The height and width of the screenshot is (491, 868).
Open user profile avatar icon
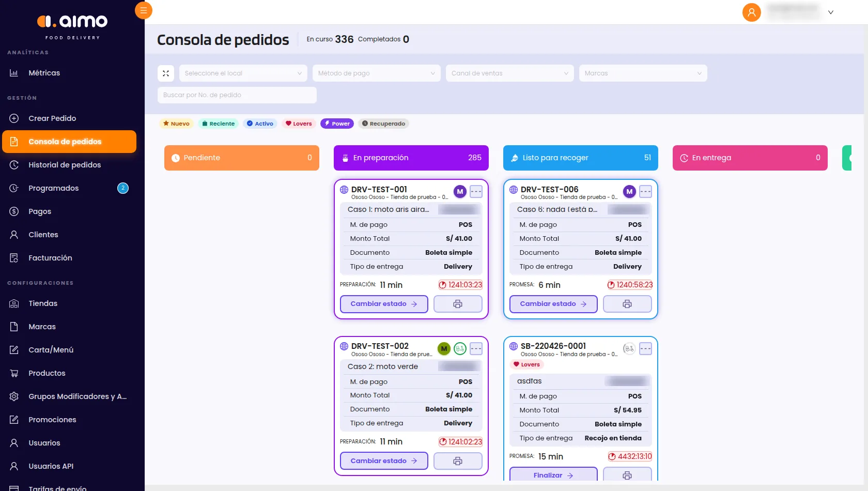click(x=752, y=12)
